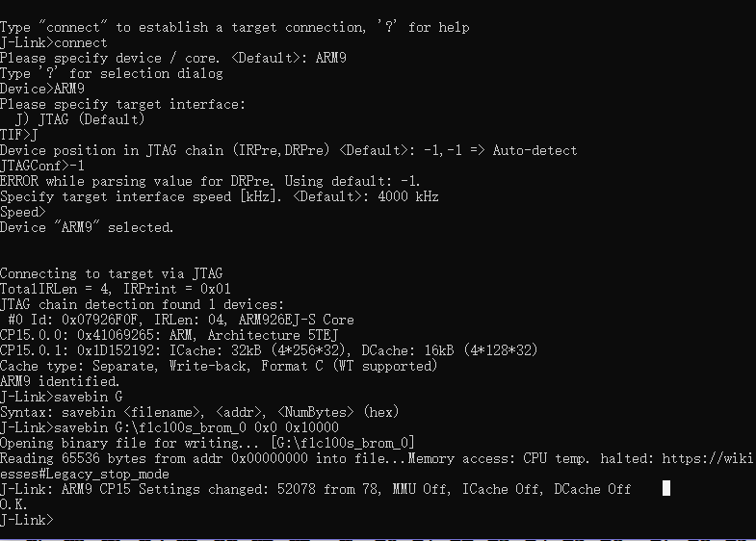Screen dimensions: 756x541
Task: Select the "Opening binary file for writing" line
Action: (207, 443)
